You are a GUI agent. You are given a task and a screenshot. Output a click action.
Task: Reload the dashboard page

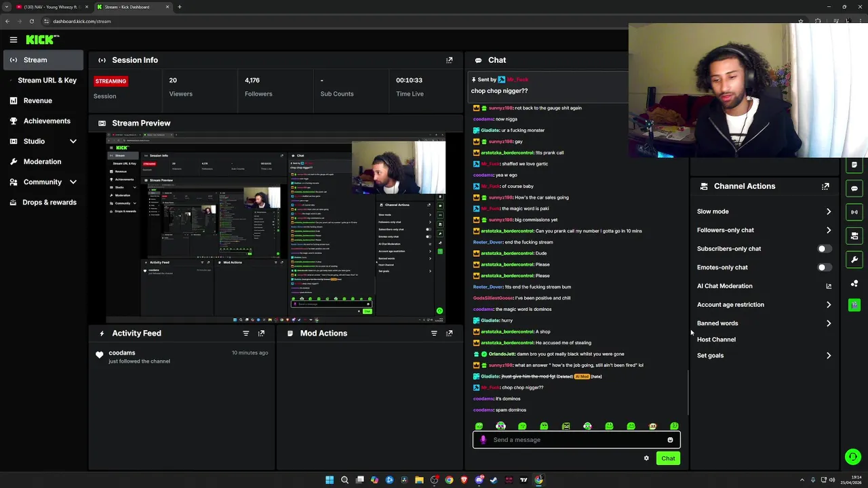click(x=31, y=21)
